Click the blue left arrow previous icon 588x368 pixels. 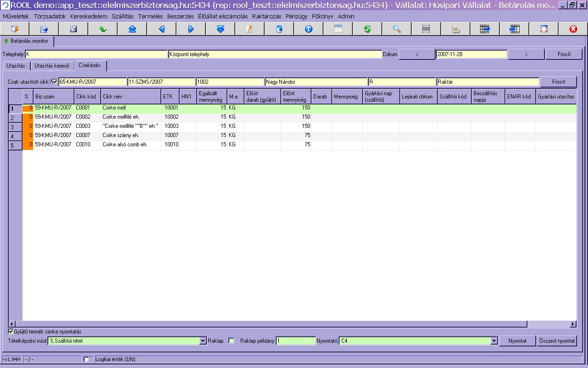(162, 29)
